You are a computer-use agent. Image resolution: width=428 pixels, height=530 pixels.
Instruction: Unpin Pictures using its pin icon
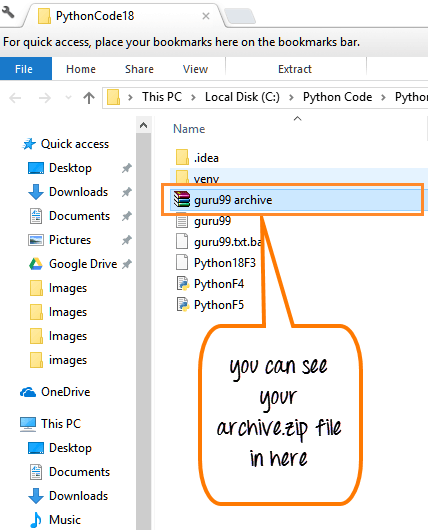click(127, 240)
